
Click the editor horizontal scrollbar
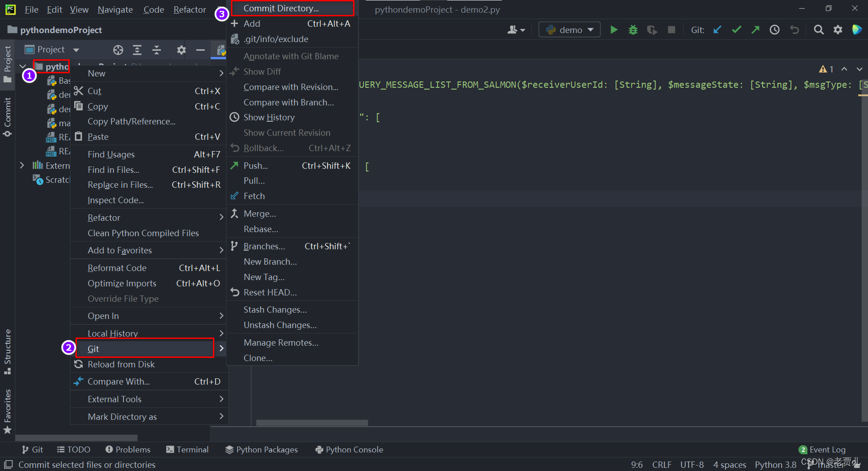(312, 423)
